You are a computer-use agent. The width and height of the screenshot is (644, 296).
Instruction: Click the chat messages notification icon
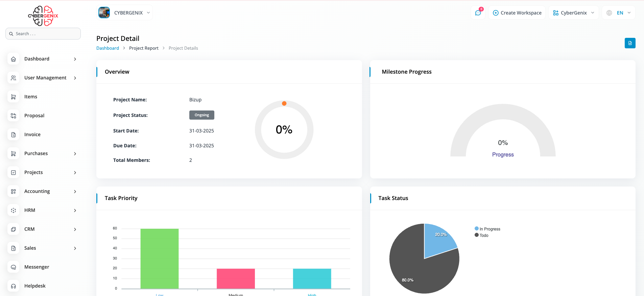point(478,13)
